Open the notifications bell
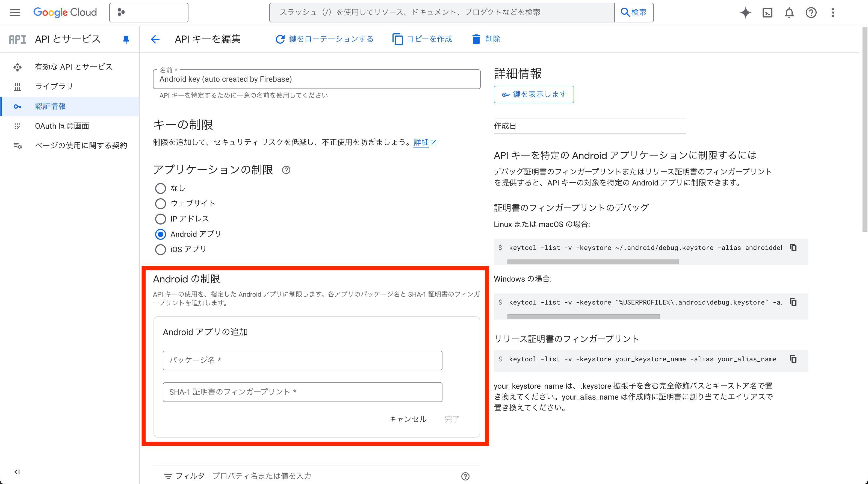 click(x=789, y=13)
